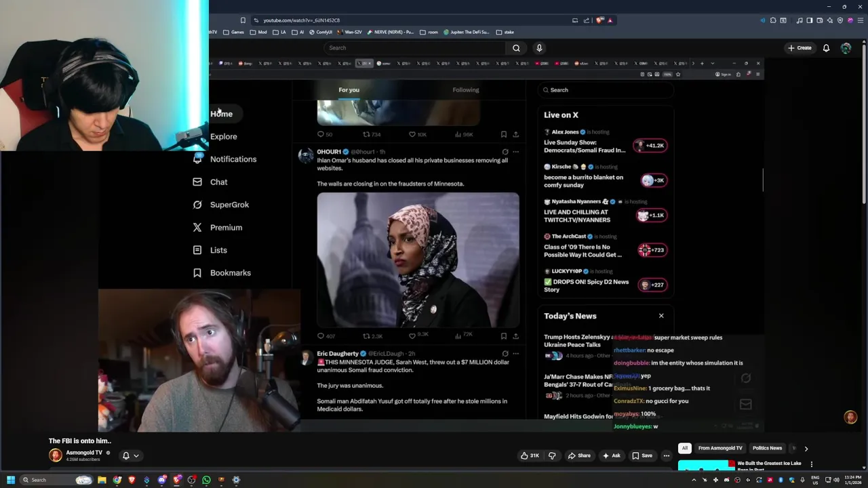Open Asmongold TV channel avatar

[56, 455]
